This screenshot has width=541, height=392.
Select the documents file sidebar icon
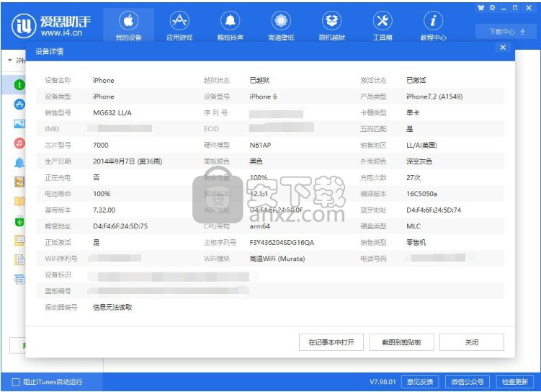[19, 259]
